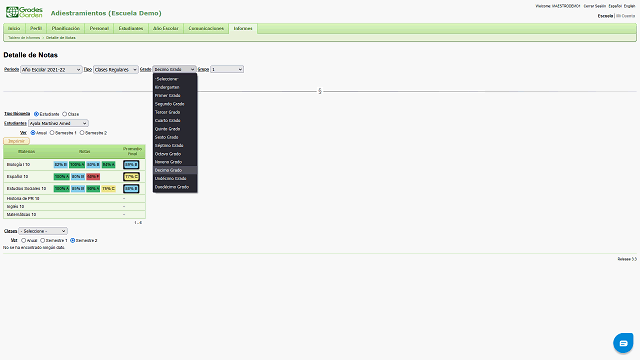Open the Periodo dropdown Año Escolar 2021-22
This screenshot has width=640, height=360.
click(51, 69)
